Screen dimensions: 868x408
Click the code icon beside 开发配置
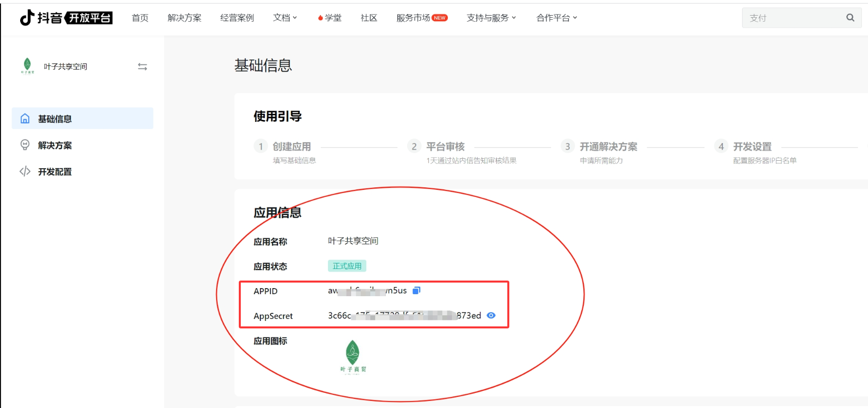pos(25,171)
